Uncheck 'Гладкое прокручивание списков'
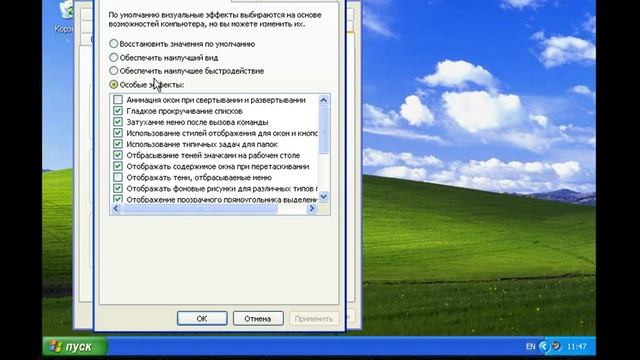 [x=118, y=111]
